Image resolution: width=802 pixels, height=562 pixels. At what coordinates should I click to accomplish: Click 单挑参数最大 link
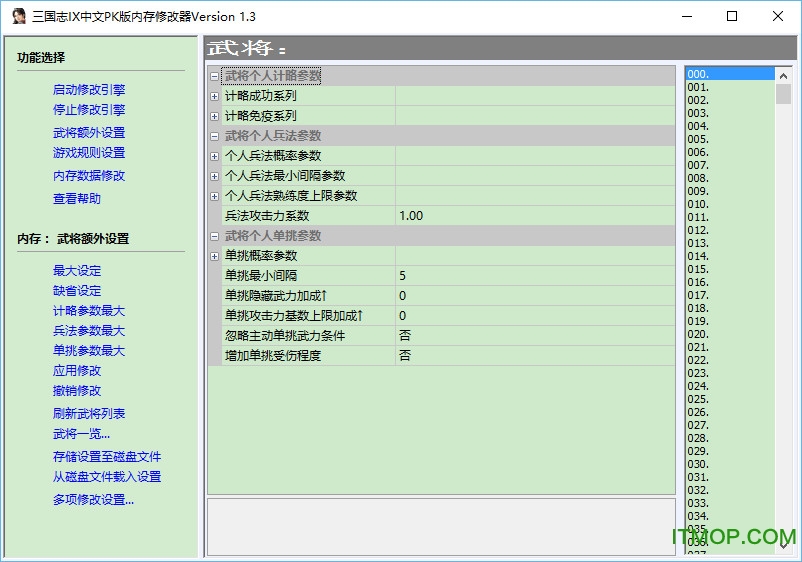(89, 350)
